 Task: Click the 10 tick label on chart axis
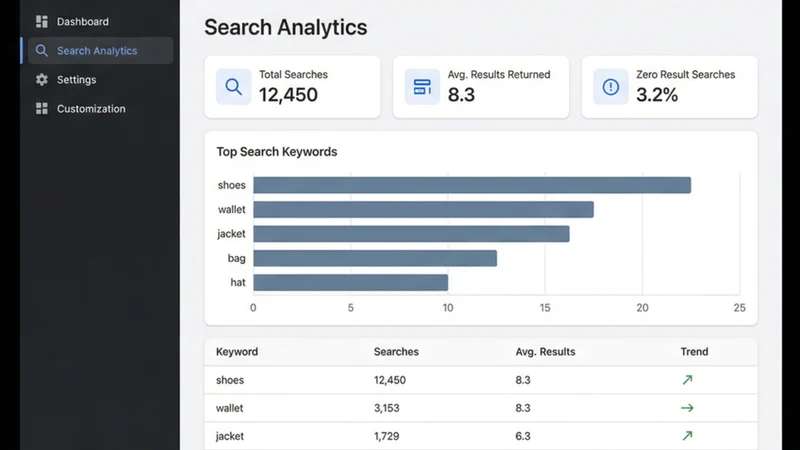447,308
